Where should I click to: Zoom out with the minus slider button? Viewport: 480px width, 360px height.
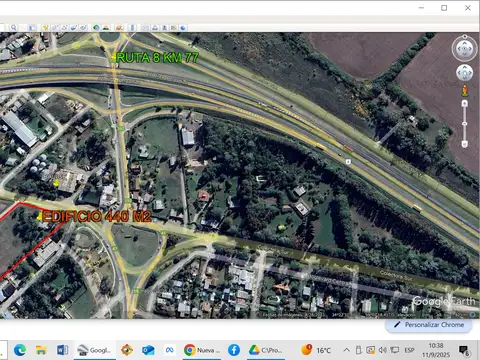click(465, 144)
